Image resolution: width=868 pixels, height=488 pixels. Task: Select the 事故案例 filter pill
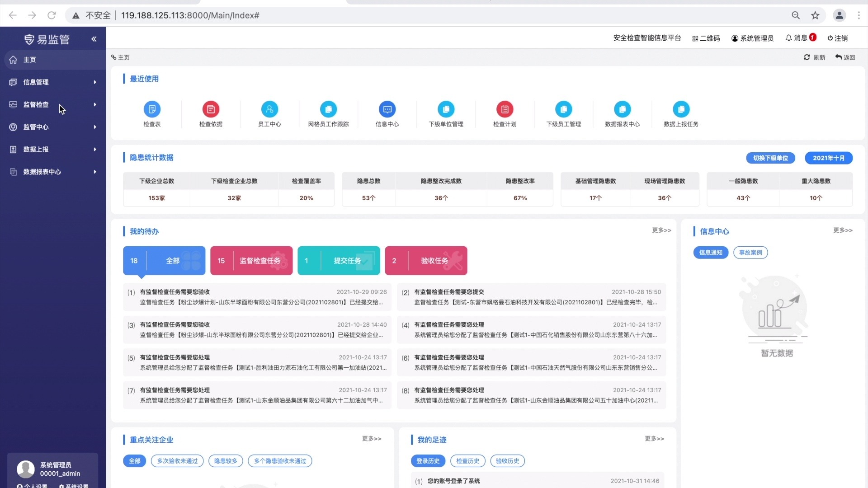[750, 253]
